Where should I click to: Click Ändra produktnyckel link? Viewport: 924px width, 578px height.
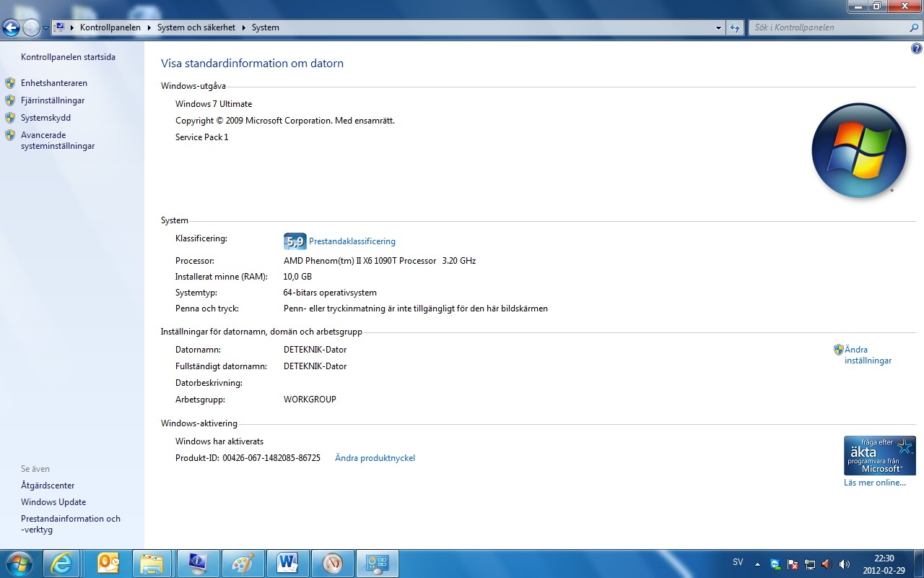click(375, 458)
